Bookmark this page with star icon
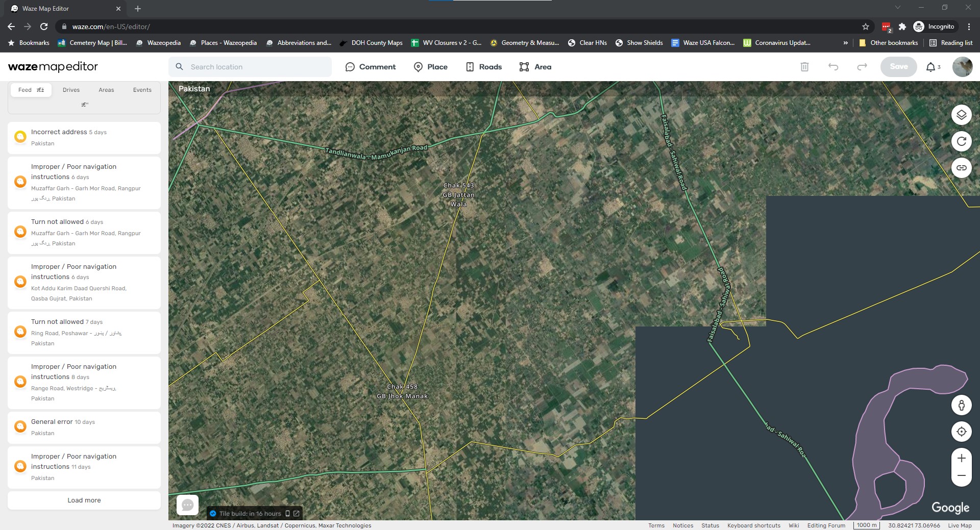980x530 pixels. tap(866, 27)
